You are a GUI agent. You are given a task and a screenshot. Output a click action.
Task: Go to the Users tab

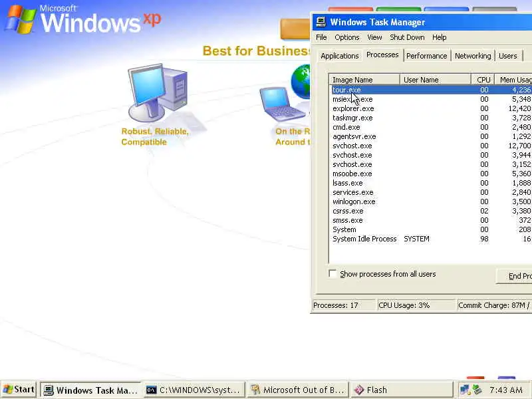pos(507,56)
